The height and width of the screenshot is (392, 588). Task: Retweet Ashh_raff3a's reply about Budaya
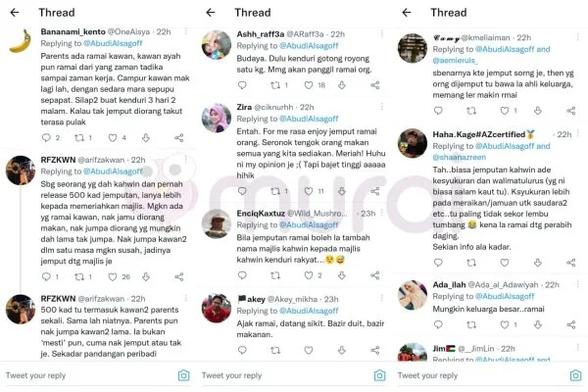tap(275, 85)
